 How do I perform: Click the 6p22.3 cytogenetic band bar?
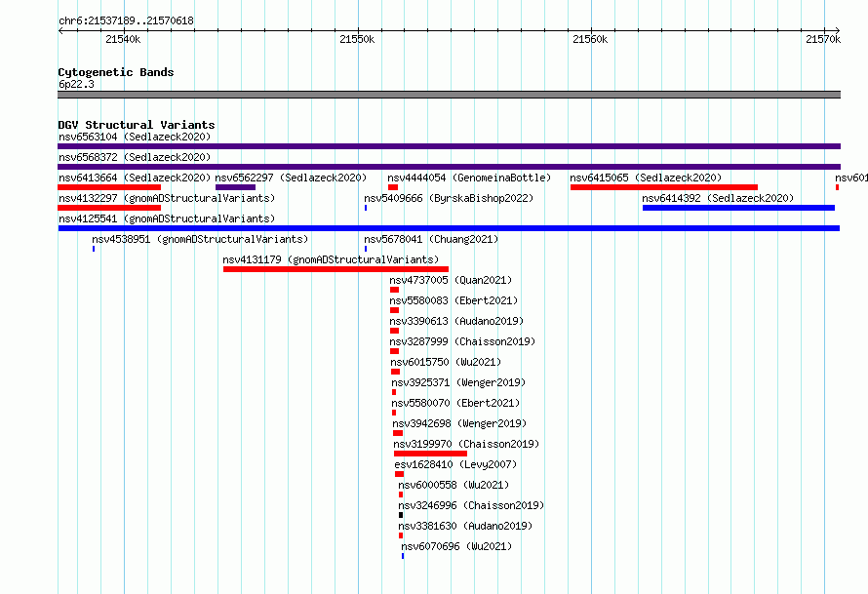[449, 95]
